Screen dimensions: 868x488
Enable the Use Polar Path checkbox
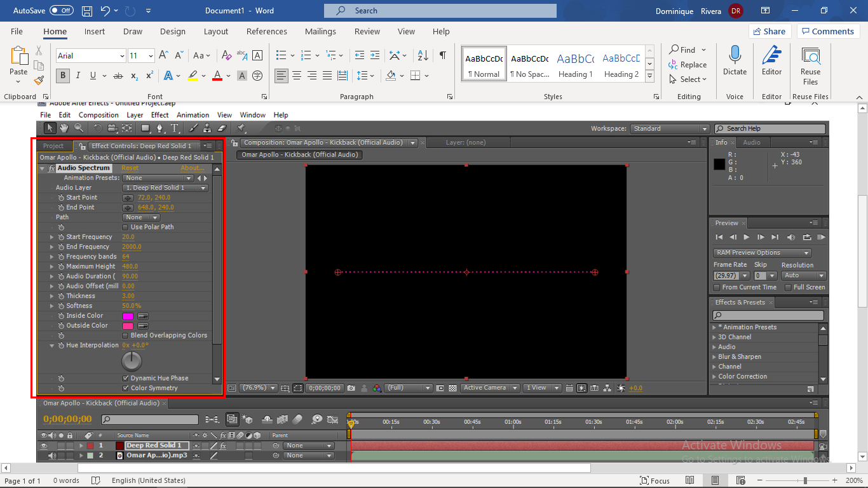[125, 227]
